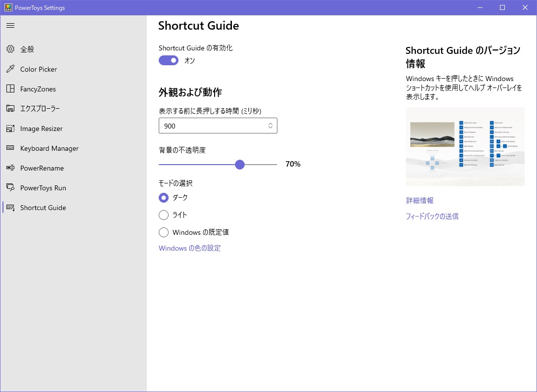Maximize the PowerToys Settings window
Viewport: 537px width, 392px height.
pos(502,7)
